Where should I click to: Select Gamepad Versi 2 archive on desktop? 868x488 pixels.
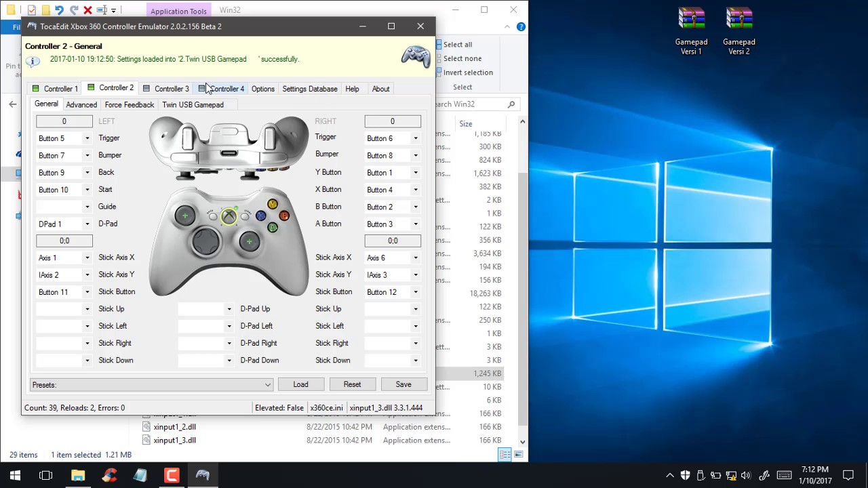tap(738, 31)
